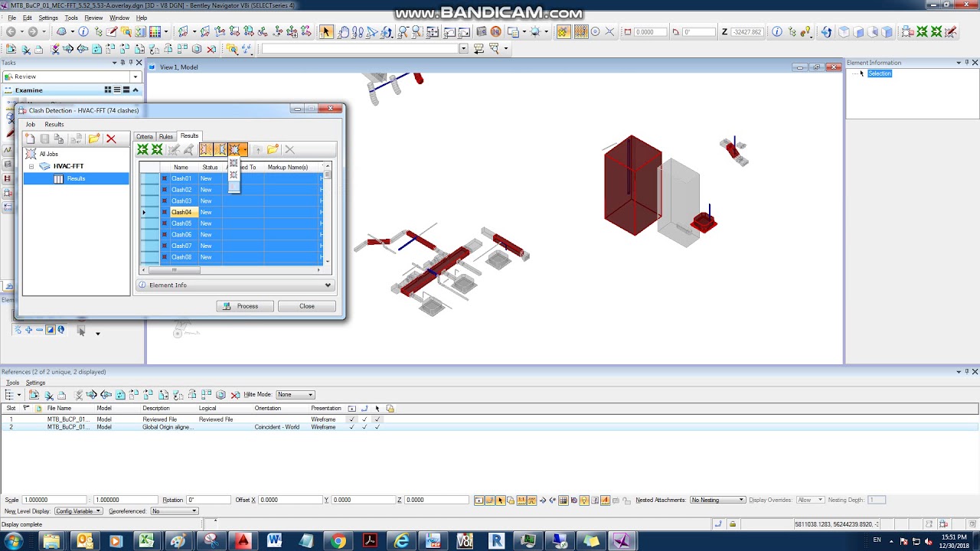The image size is (980, 551).
Task: Select the Clash04 result row
Action: point(232,212)
